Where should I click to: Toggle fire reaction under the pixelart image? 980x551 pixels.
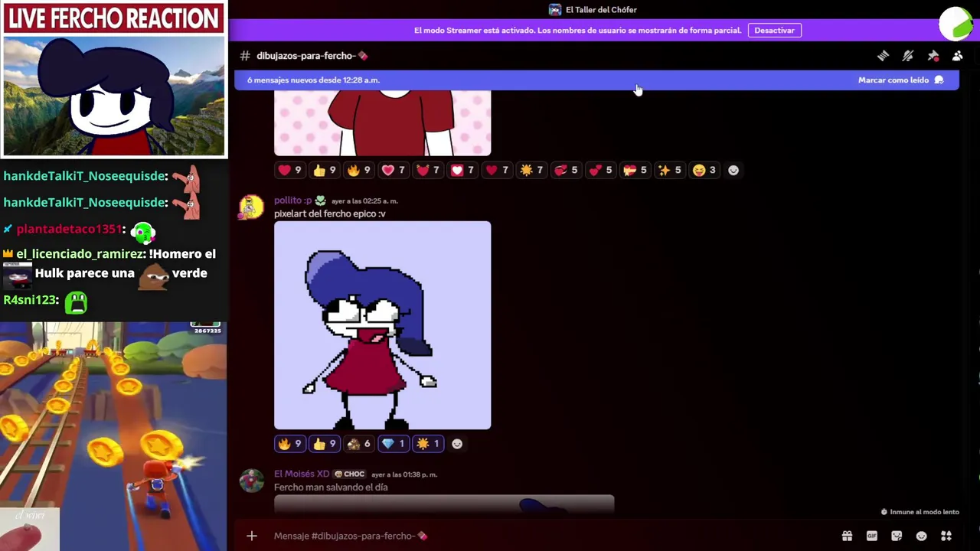[x=289, y=444]
